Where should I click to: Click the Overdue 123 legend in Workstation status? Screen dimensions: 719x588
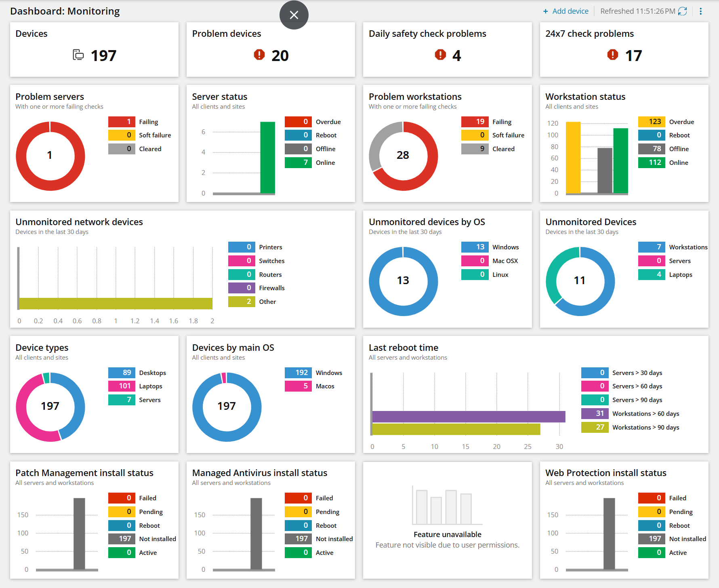click(x=666, y=122)
